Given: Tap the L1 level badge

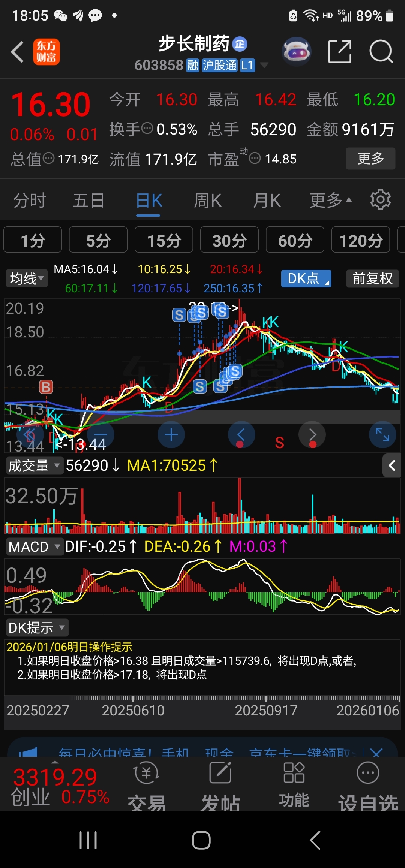Looking at the screenshot, I should [247, 66].
